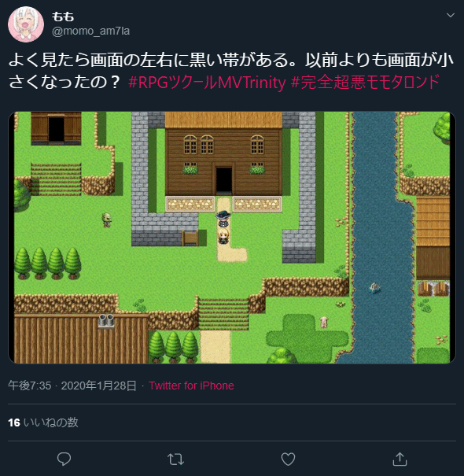This screenshot has width=464, height=476.
Task: Open the @momo_am7la handle
Action: [x=90, y=31]
